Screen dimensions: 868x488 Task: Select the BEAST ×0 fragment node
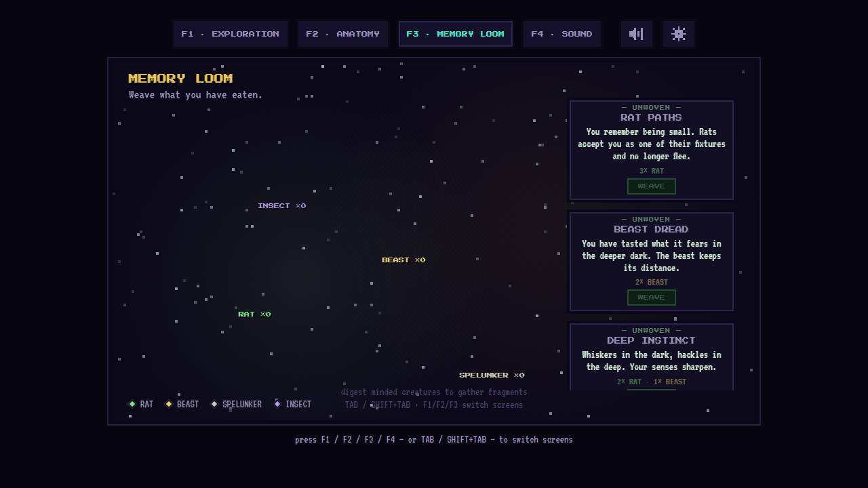click(x=404, y=260)
